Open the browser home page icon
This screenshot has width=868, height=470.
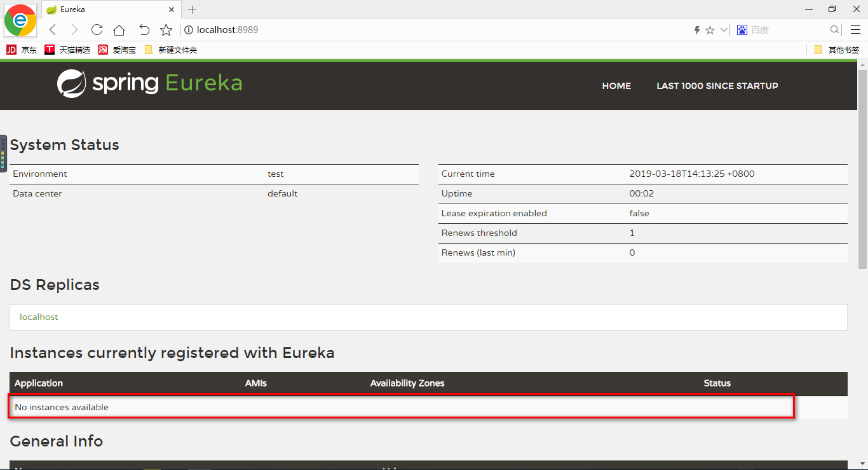(119, 30)
